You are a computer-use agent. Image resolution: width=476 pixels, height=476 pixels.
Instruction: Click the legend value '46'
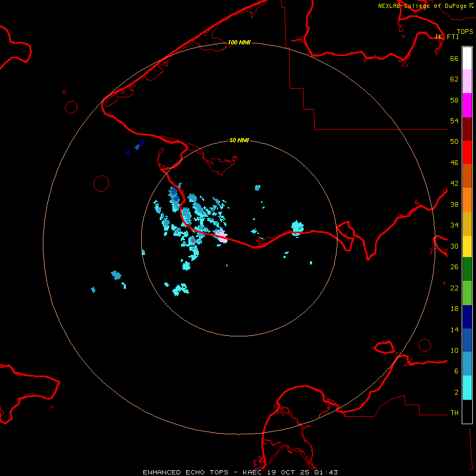(x=454, y=163)
